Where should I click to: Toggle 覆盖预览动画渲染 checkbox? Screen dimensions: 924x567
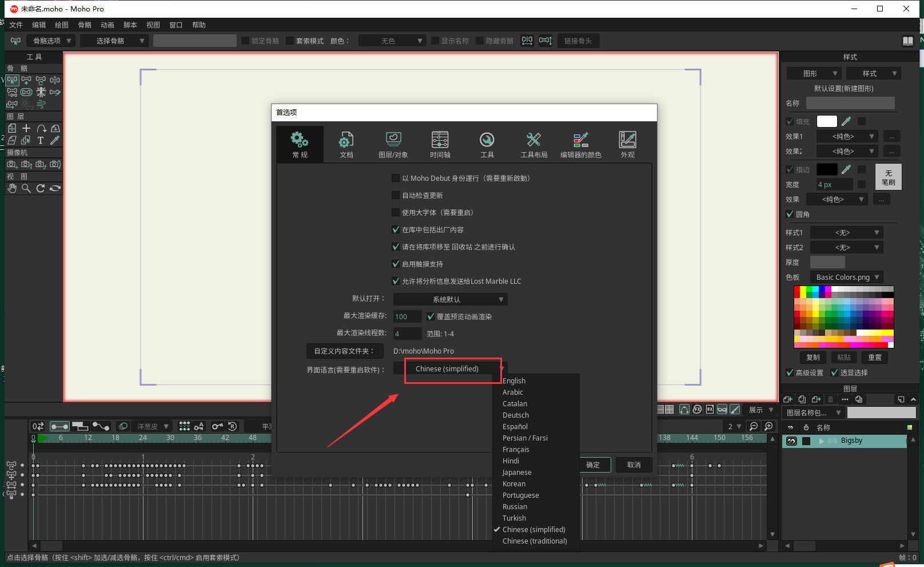(431, 316)
